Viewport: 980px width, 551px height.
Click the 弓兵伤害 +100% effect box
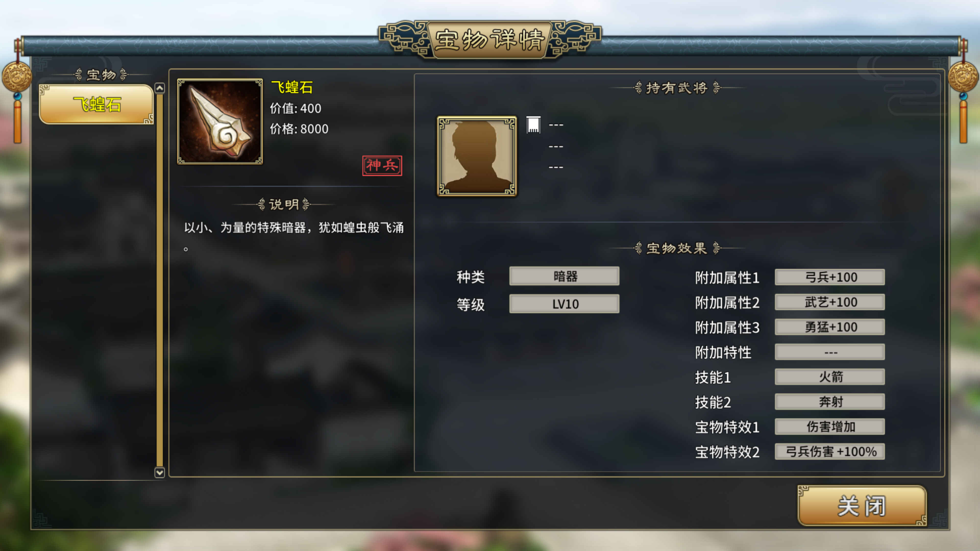(830, 451)
